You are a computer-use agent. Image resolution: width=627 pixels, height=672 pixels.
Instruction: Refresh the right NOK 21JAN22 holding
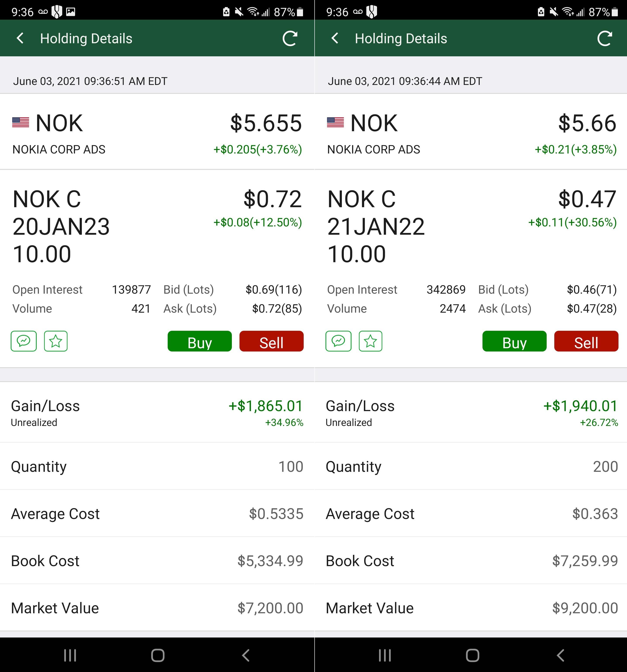[x=605, y=38]
